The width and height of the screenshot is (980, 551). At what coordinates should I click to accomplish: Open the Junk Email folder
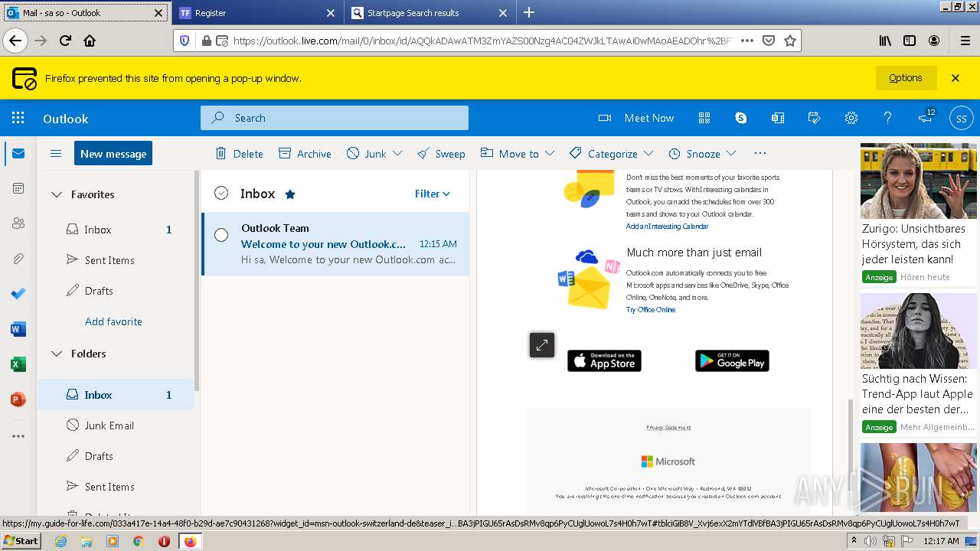click(116, 425)
